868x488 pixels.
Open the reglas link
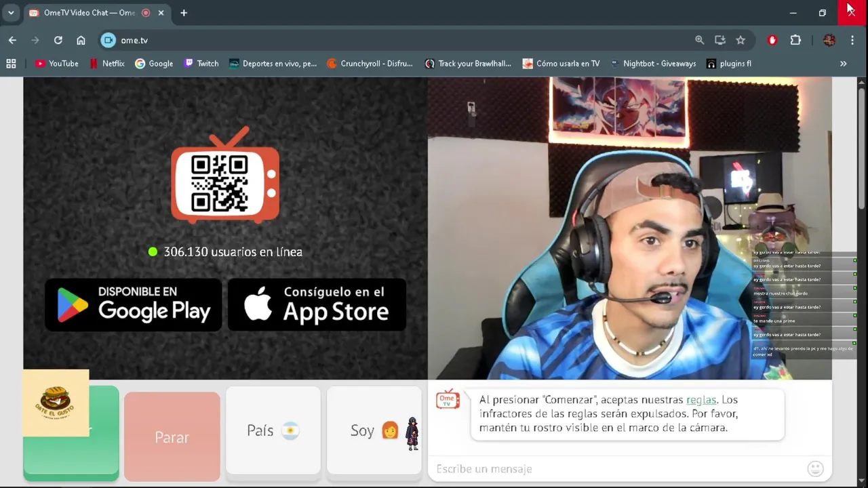pyautogui.click(x=701, y=400)
